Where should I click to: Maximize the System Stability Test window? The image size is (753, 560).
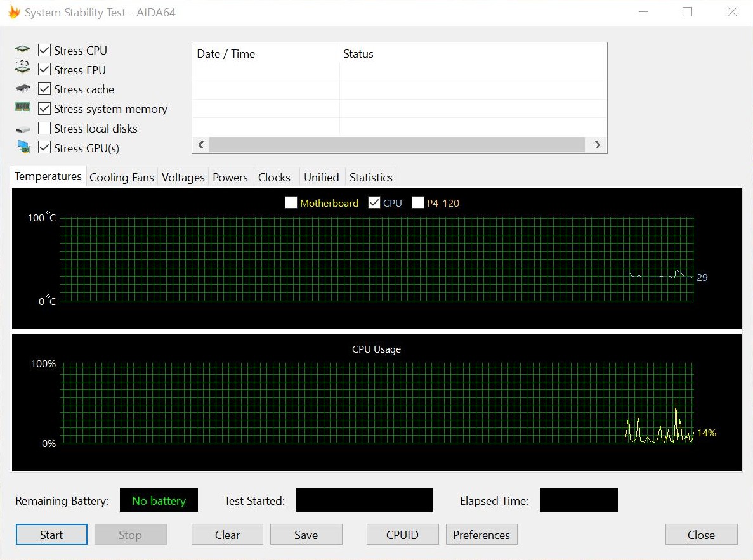tap(687, 12)
